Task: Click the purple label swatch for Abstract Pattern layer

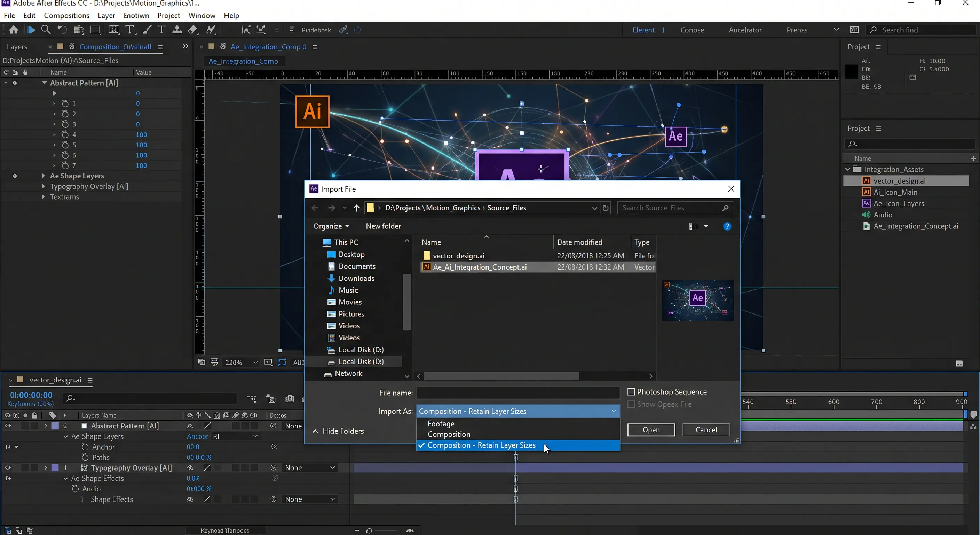Action: point(55,426)
